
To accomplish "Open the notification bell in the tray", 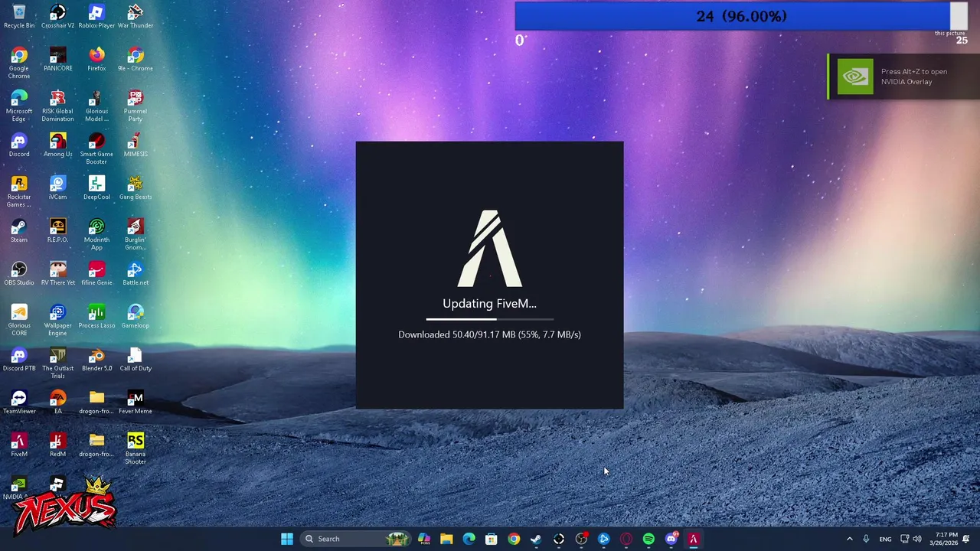I will click(x=967, y=539).
